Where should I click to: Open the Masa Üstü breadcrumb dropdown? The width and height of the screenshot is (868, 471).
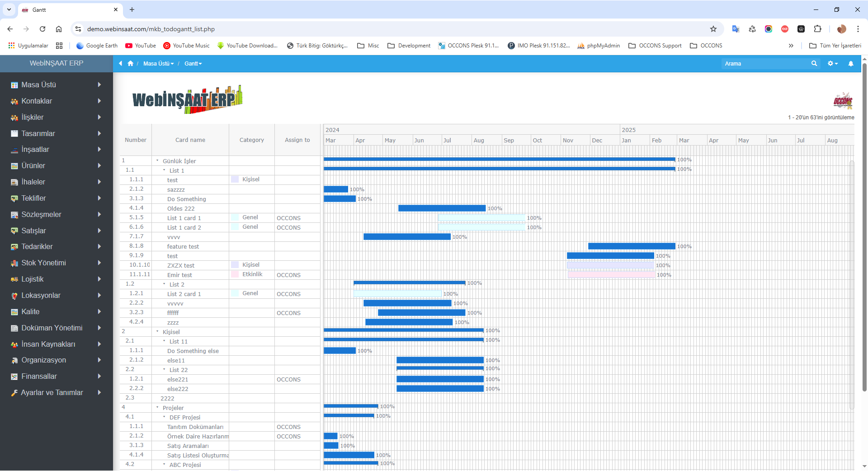click(x=158, y=64)
